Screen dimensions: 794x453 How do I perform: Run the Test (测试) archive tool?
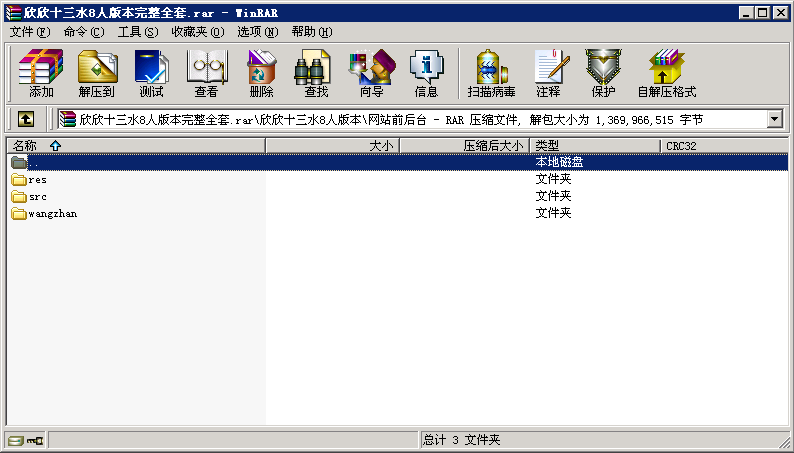[151, 74]
